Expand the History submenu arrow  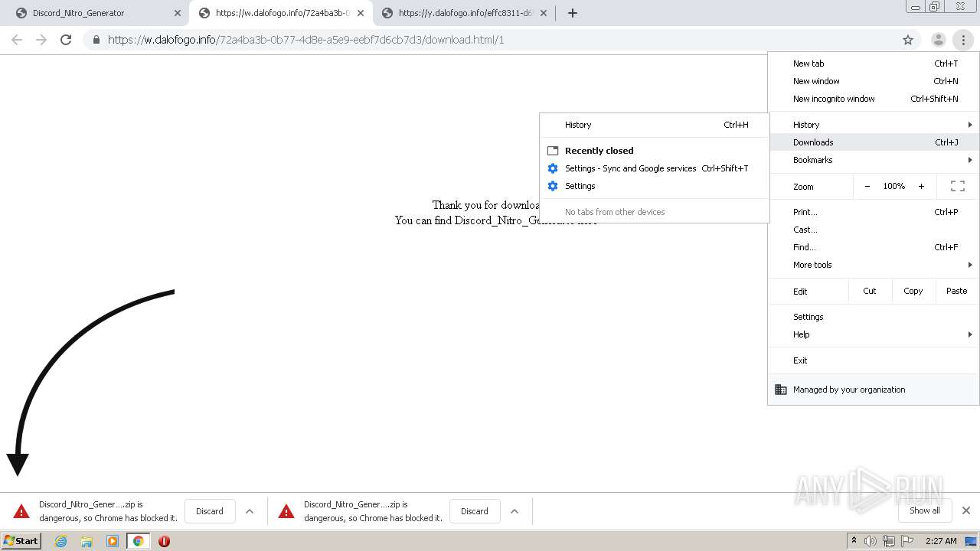pyautogui.click(x=970, y=125)
